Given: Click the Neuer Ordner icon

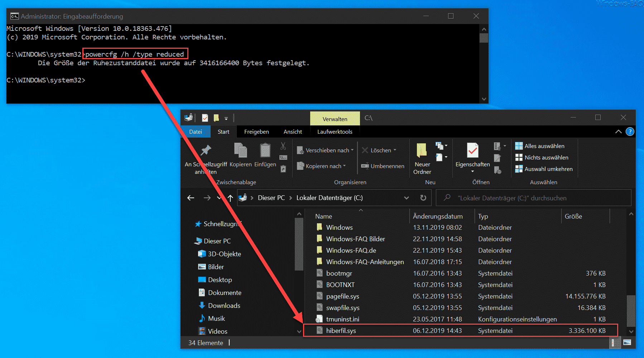Looking at the screenshot, I should [422, 150].
